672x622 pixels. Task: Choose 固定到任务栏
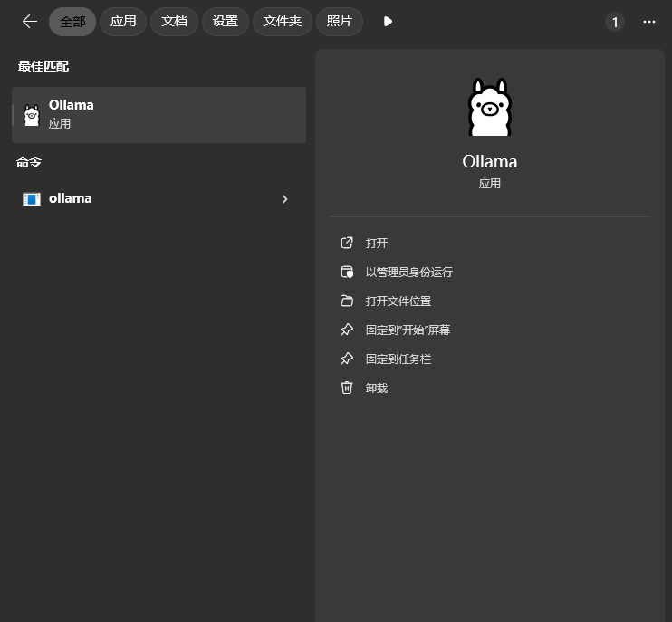(398, 359)
